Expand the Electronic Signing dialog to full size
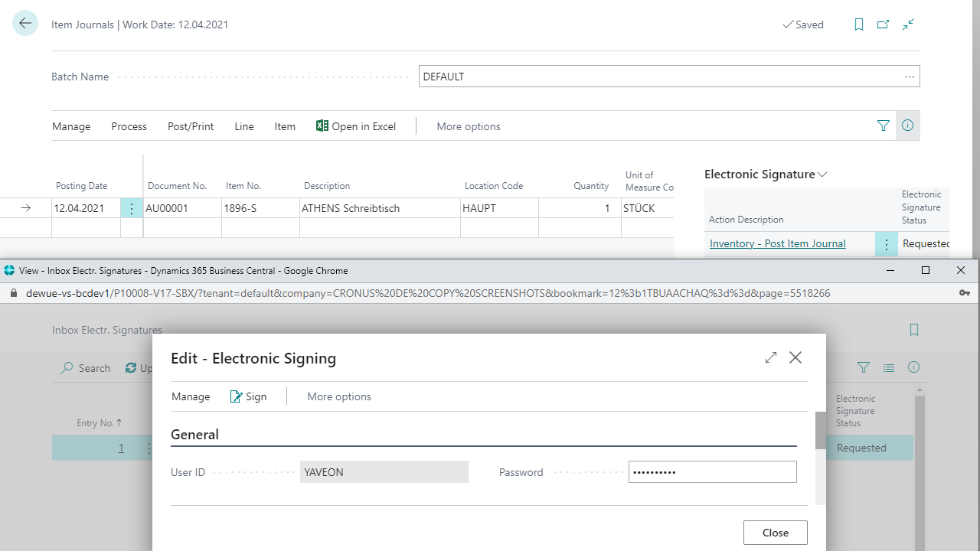 click(771, 357)
